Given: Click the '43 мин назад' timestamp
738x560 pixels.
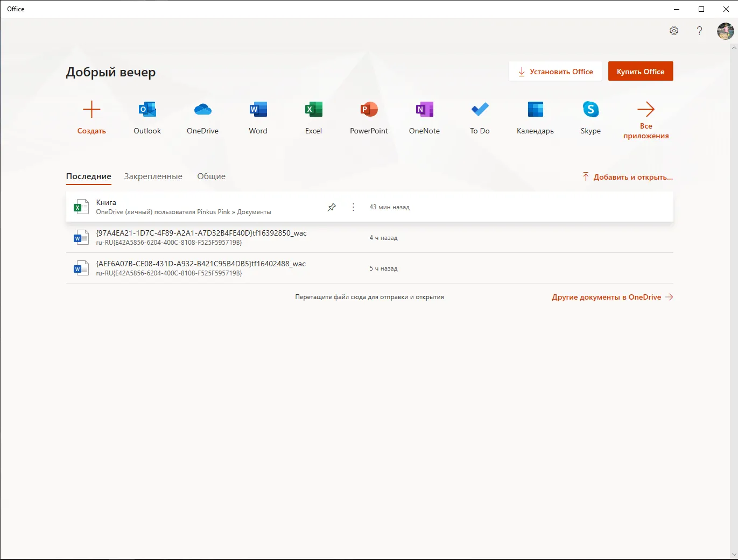Looking at the screenshot, I should (x=389, y=207).
